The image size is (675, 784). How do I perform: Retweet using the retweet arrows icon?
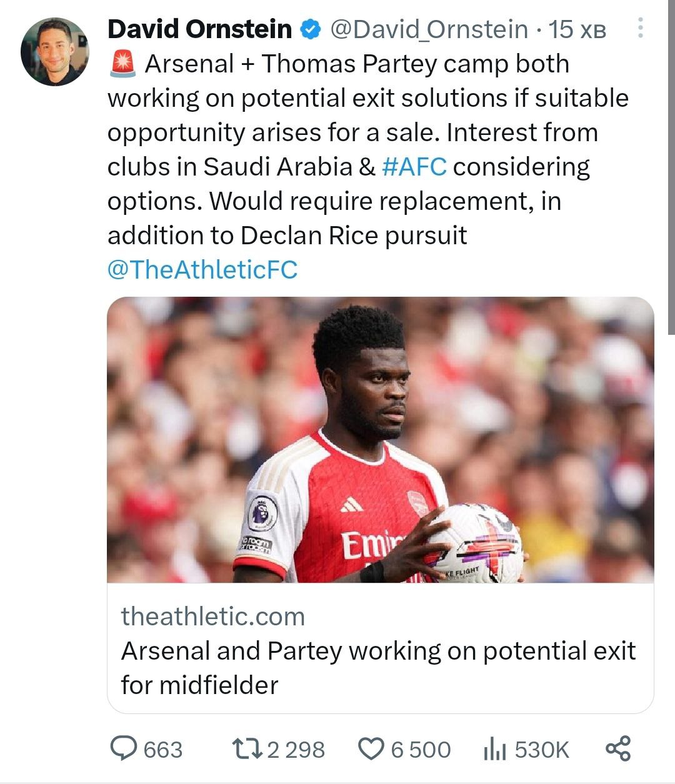point(247,748)
